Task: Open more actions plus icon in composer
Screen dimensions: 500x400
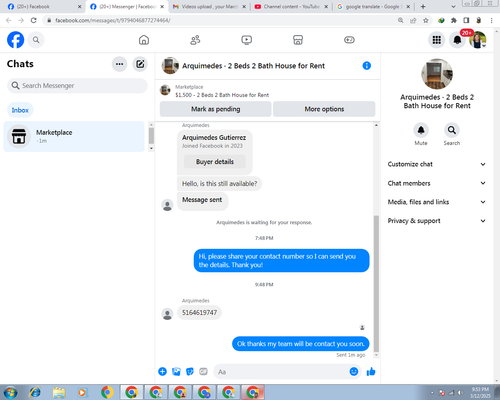Action: 163,371
